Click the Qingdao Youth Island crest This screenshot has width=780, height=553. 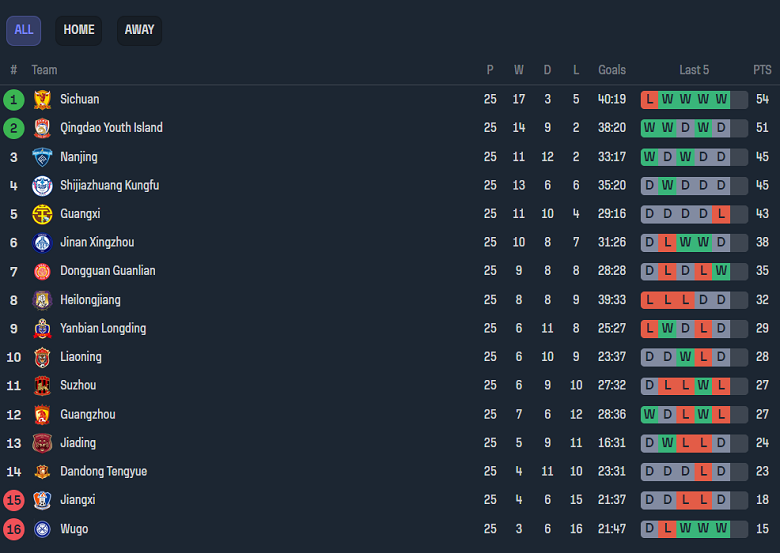41,128
